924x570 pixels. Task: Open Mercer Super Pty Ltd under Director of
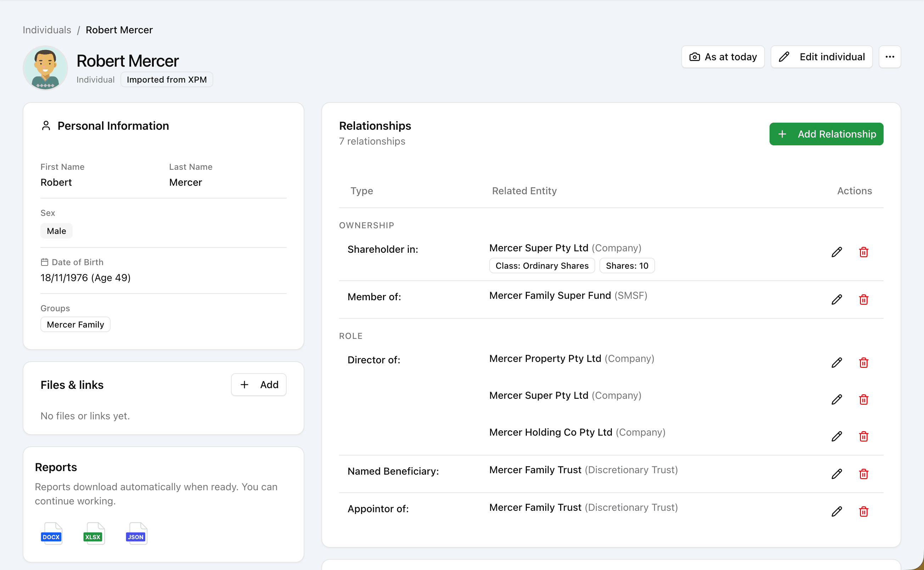539,395
